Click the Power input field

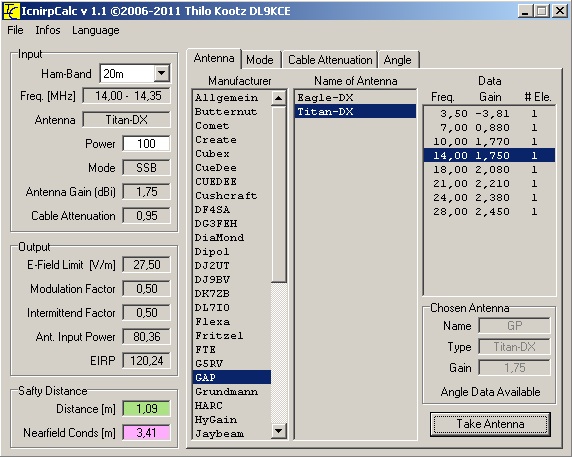146,144
